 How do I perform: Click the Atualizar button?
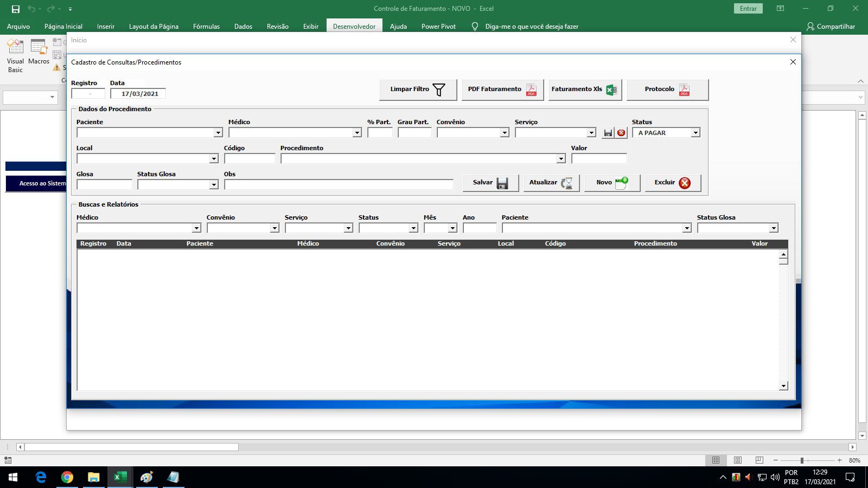551,183
